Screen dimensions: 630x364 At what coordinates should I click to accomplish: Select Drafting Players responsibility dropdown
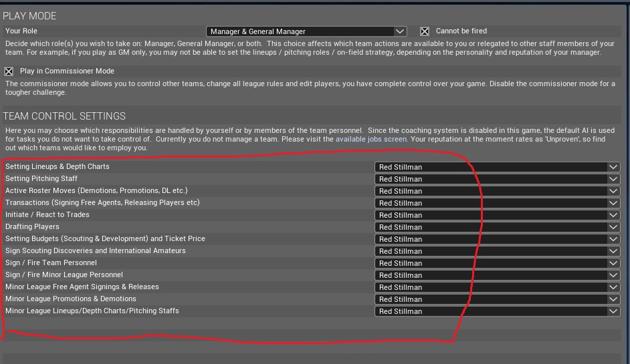tap(497, 227)
